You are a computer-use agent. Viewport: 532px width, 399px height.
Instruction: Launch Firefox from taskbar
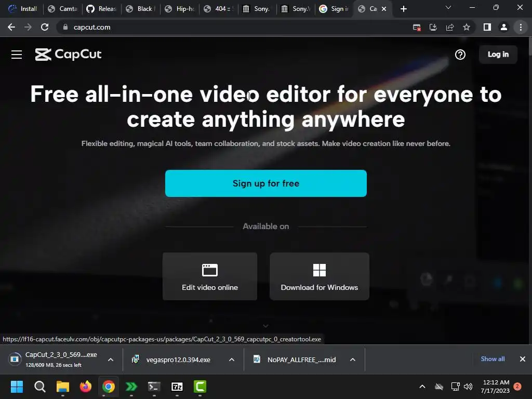point(86,387)
